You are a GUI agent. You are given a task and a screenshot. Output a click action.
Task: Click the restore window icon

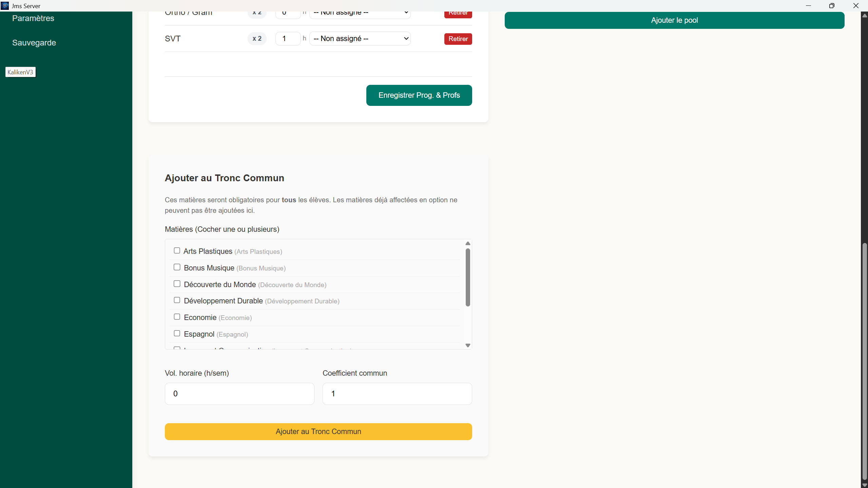click(x=831, y=5)
